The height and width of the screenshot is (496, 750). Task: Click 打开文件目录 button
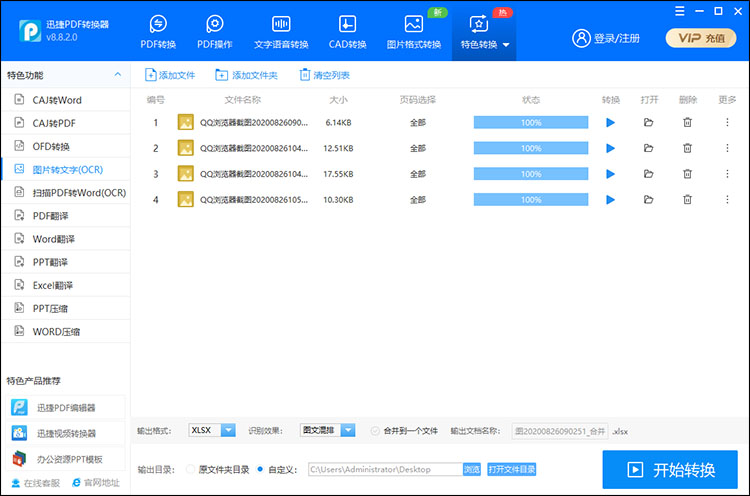(511, 469)
